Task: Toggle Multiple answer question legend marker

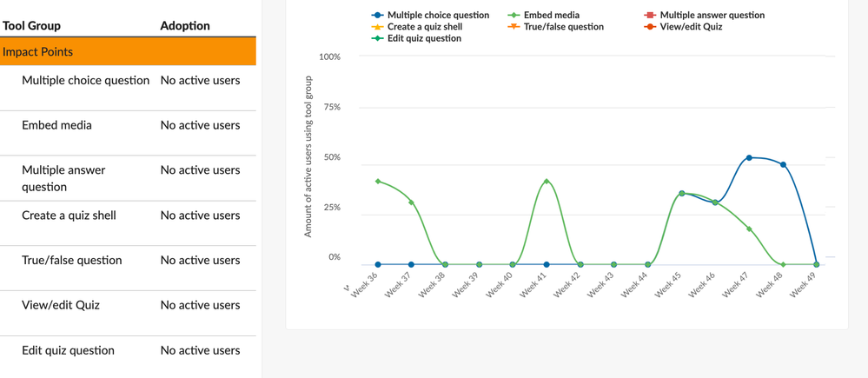Action: (x=650, y=16)
